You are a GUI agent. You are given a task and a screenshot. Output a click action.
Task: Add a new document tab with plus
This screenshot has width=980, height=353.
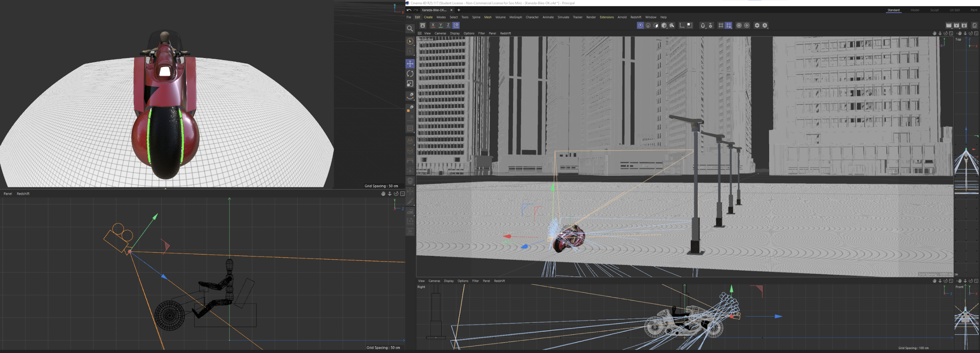[x=459, y=10]
